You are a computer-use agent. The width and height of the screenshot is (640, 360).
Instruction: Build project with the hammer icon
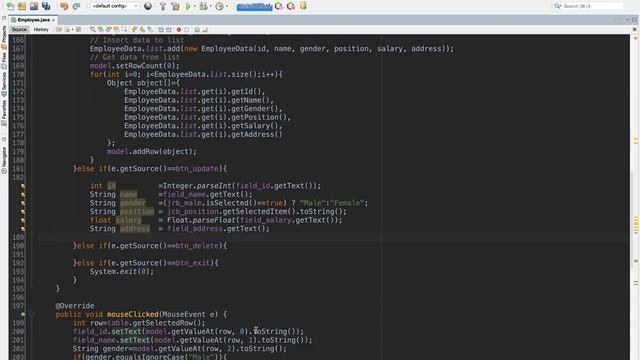(x=163, y=6)
